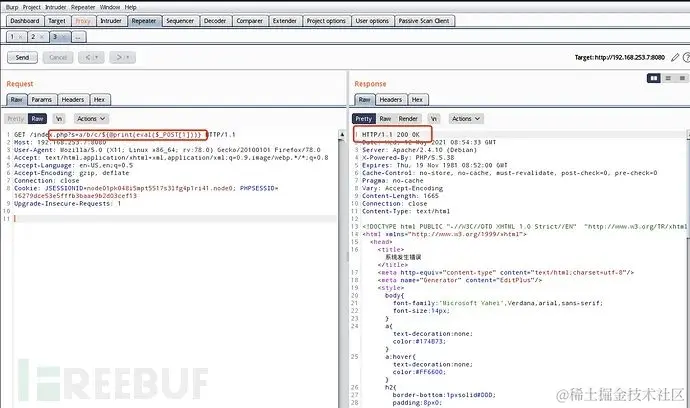Open Actions dropdown in Response panel
690x408 pixels.
[466, 119]
